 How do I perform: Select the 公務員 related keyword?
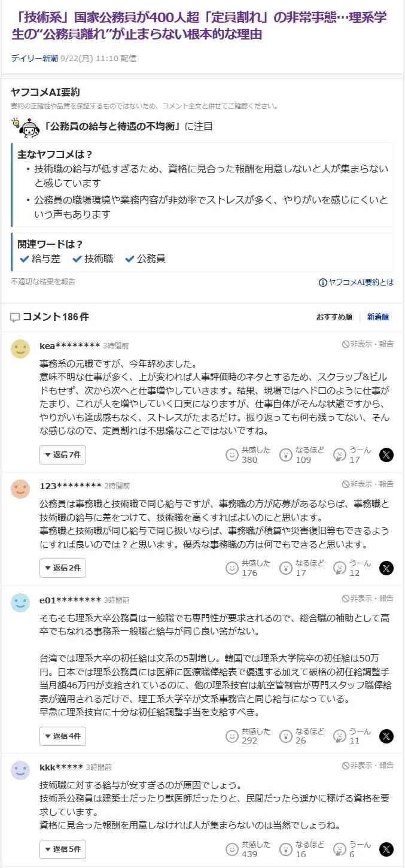point(146,259)
